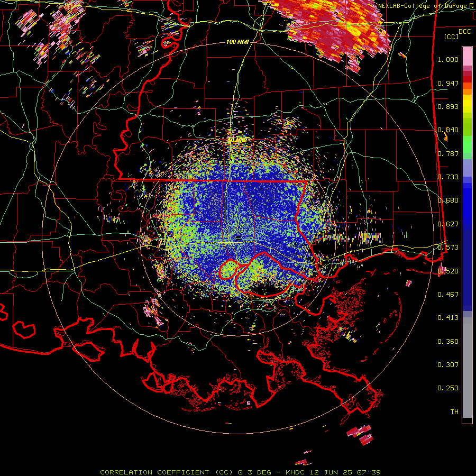The height and width of the screenshot is (476, 476).
Task: Click the yellow band of the color bar
Action: point(467,105)
